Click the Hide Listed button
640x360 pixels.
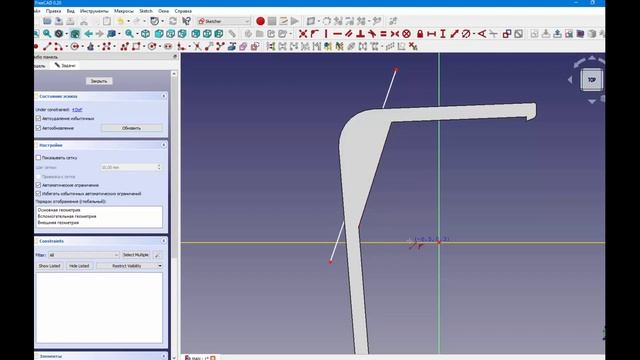(79, 266)
